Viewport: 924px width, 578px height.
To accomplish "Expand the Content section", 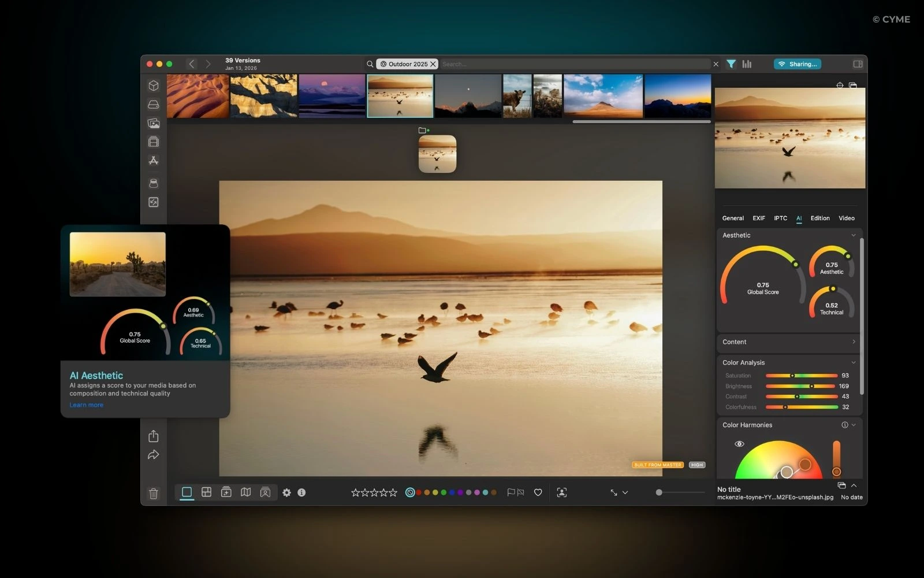I will point(854,342).
